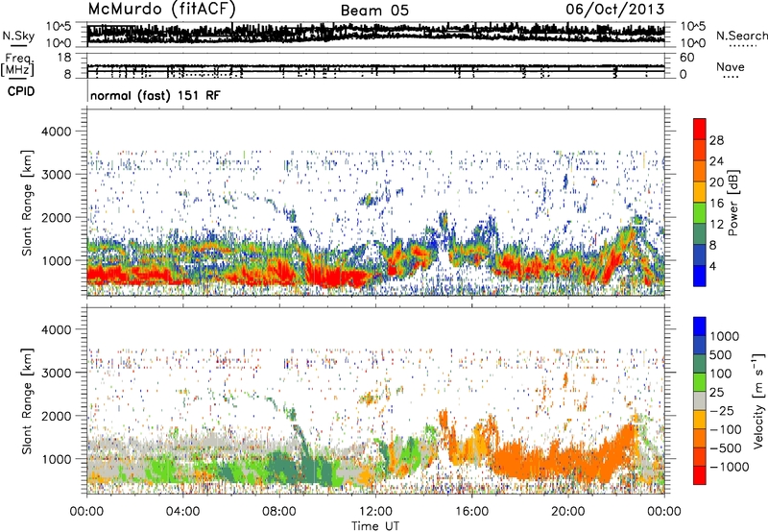Click the '-500' label on velocity colorbar
Viewport: 768px width, 532px height.
(x=726, y=448)
